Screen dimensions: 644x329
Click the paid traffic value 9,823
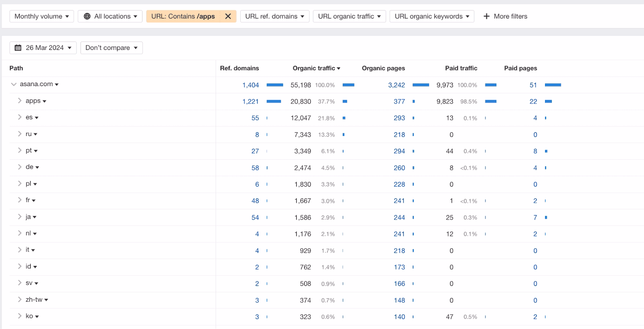(445, 102)
